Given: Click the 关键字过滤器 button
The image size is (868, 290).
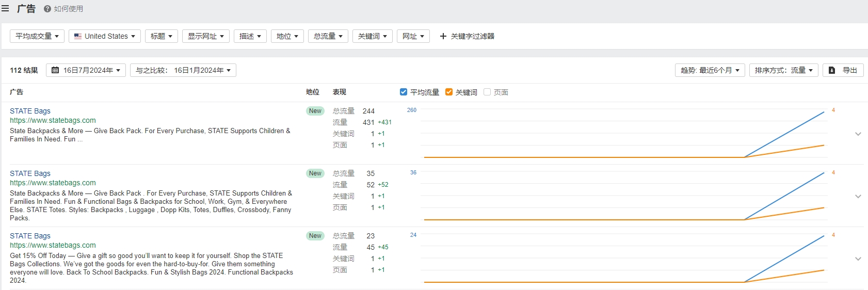Looking at the screenshot, I should (467, 36).
